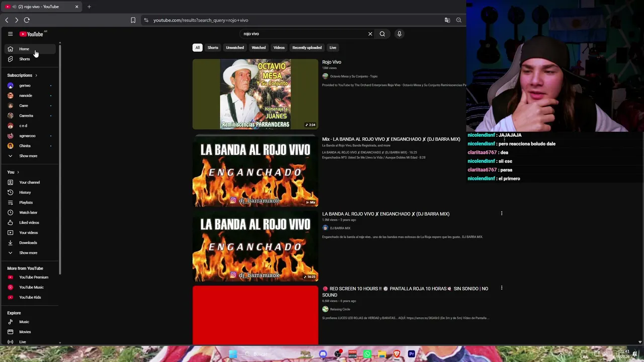Select the Recently uploaded filter chip

(x=307, y=48)
